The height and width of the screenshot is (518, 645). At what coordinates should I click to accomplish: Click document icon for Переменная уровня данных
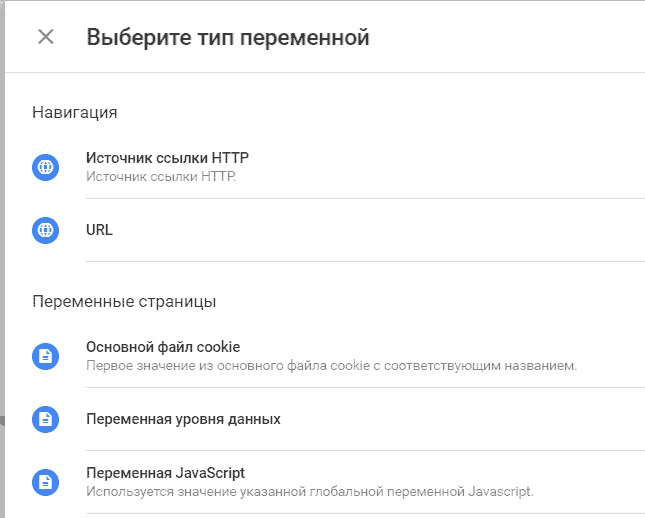[x=46, y=419]
